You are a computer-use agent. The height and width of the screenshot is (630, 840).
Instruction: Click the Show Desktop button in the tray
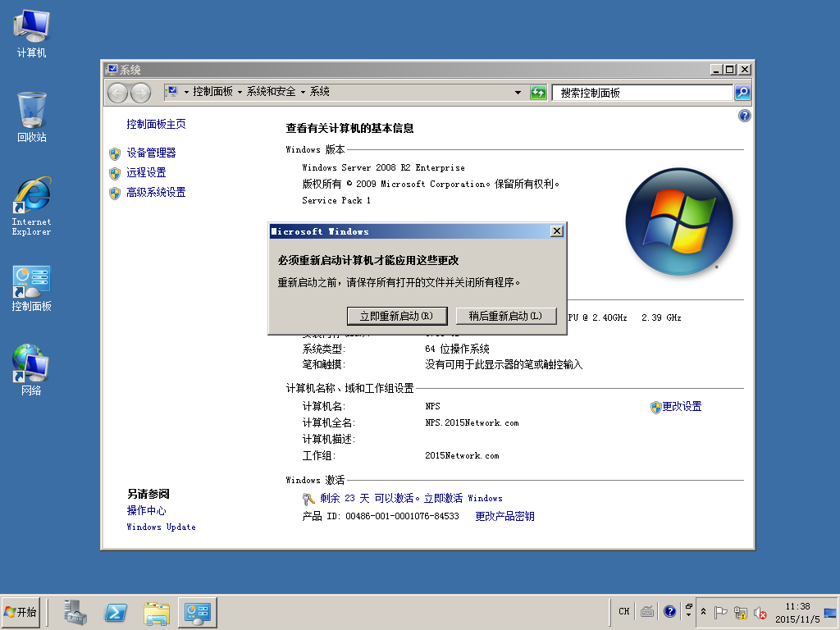(831, 612)
